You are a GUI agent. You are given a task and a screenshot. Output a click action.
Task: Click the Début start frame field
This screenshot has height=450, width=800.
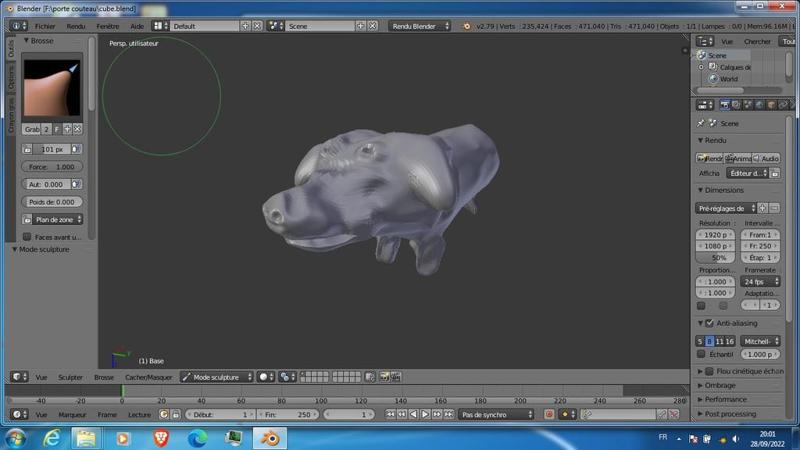click(220, 415)
